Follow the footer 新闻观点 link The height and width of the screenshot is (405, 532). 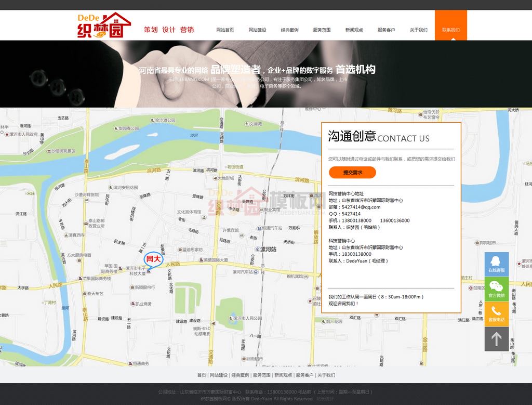click(283, 375)
